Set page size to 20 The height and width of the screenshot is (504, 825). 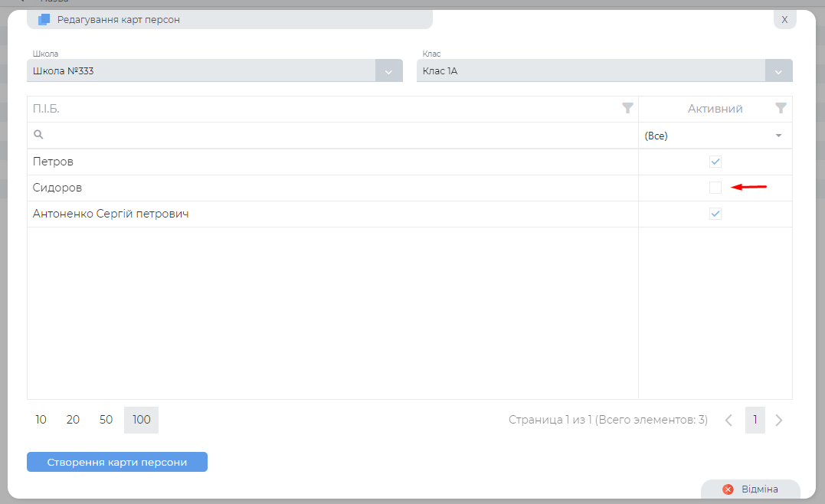point(74,420)
